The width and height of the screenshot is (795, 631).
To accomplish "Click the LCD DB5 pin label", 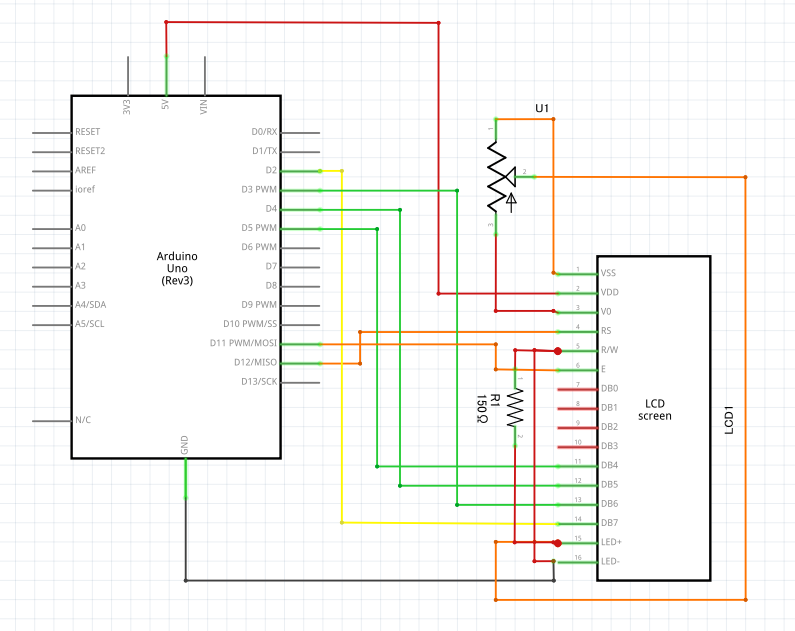I will [x=609, y=485].
